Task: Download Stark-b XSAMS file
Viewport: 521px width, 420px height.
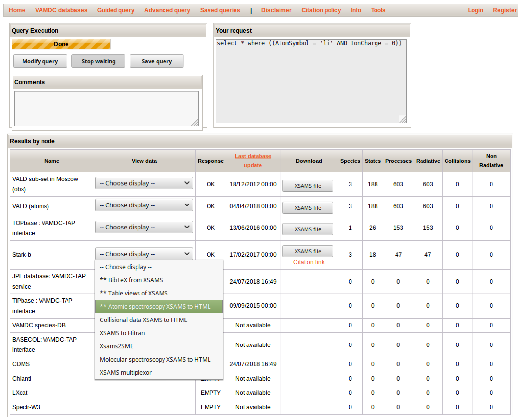Action: click(308, 251)
